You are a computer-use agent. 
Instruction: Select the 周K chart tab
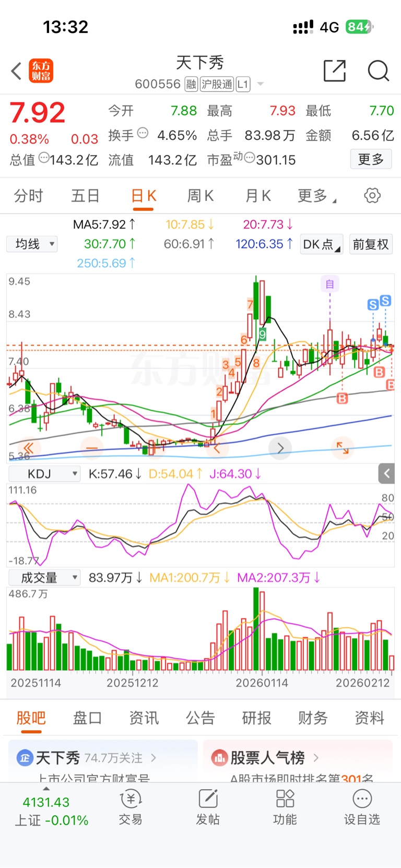(x=200, y=196)
